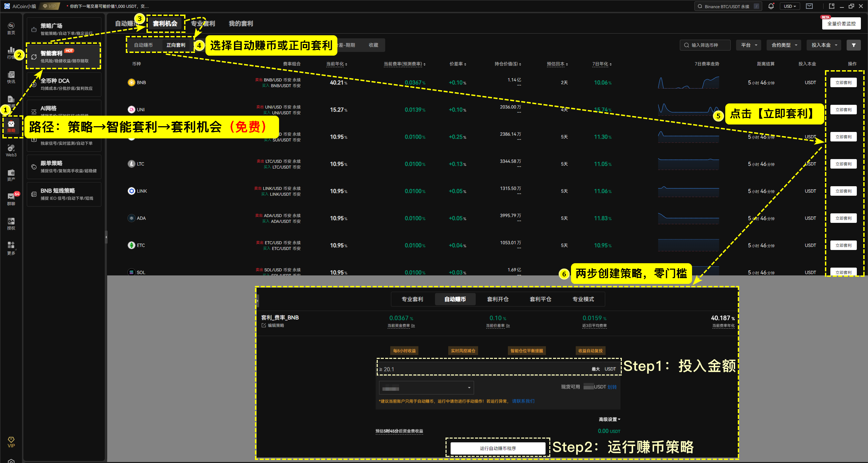Sort table by 持仓价值($) column
868x463 pixels.
508,64
